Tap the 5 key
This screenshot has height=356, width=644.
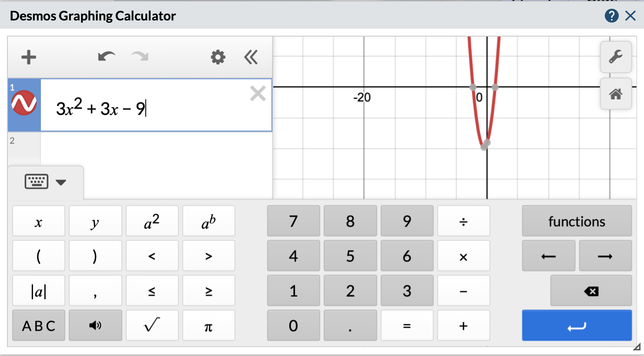[x=350, y=256]
